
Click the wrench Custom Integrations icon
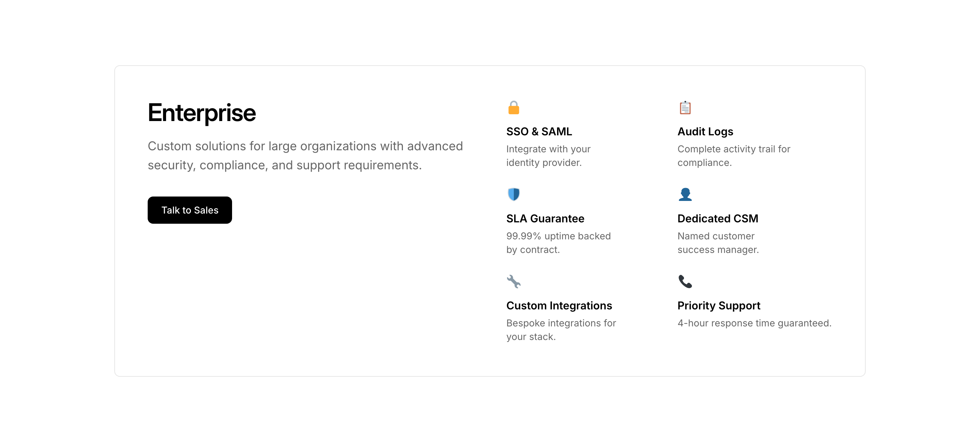[x=513, y=281]
